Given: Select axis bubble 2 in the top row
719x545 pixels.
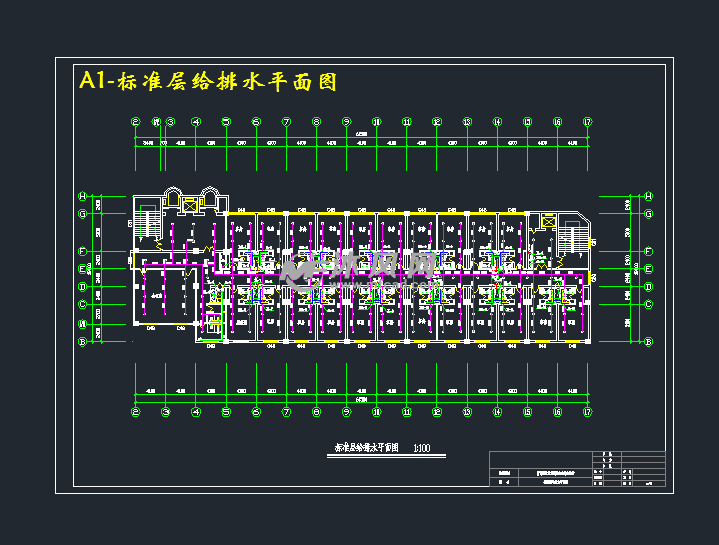Looking at the screenshot, I should click(137, 122).
